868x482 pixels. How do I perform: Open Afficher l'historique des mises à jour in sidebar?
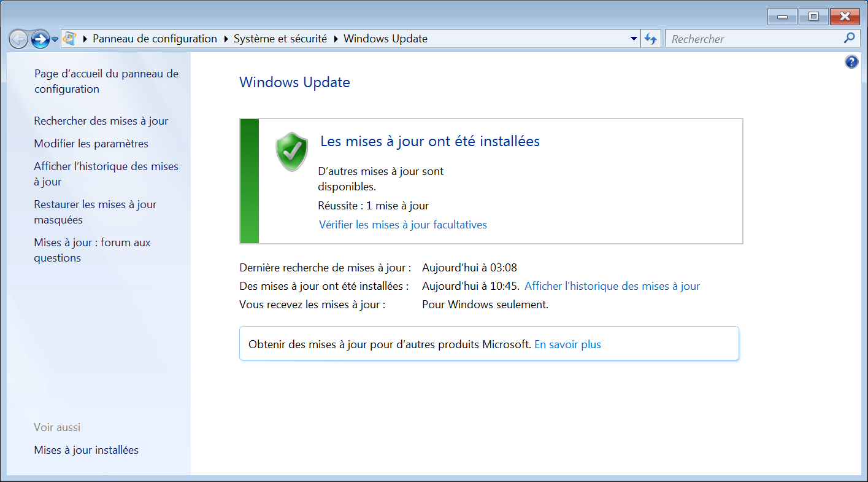point(106,174)
